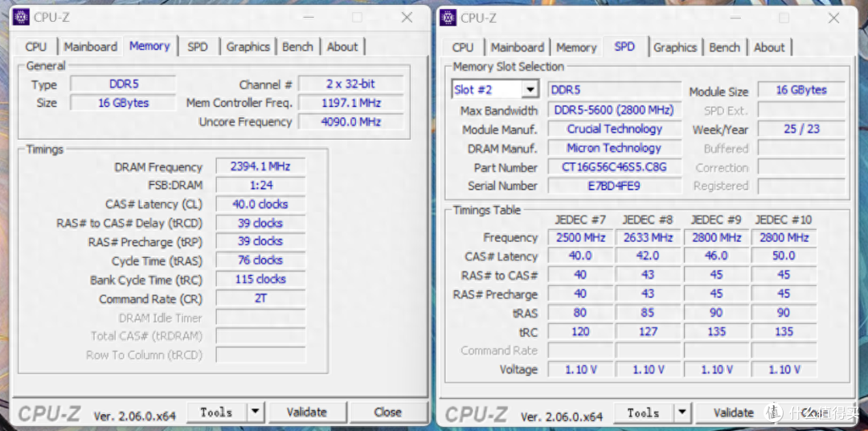Open the Bench tab in right window
This screenshot has height=431, width=868.
pyautogui.click(x=724, y=47)
